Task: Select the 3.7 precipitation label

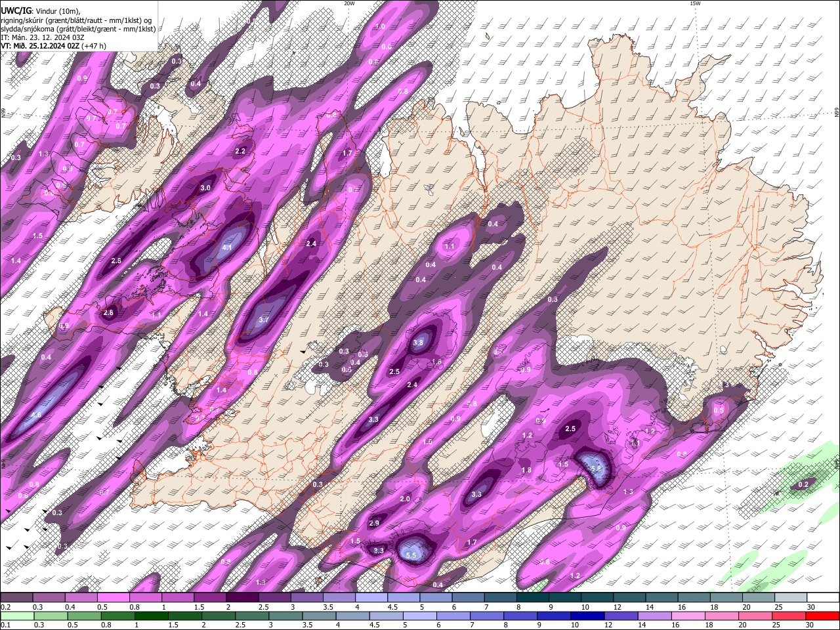Action: pos(264,320)
